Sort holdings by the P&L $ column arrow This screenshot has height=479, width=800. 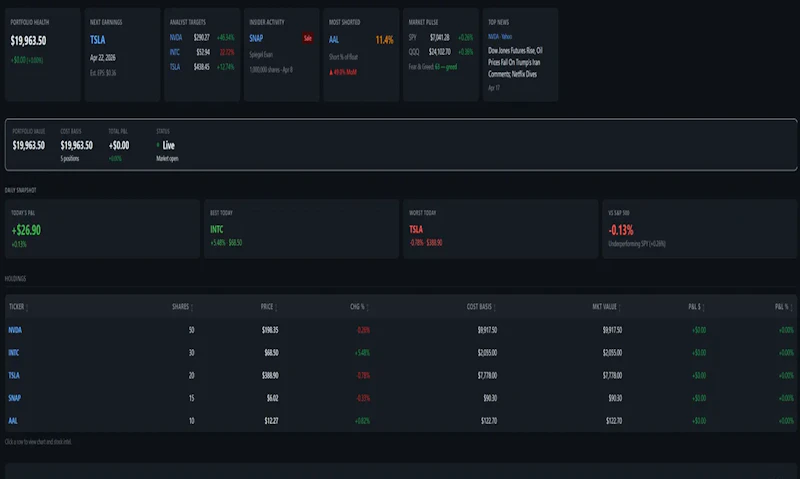point(703,307)
